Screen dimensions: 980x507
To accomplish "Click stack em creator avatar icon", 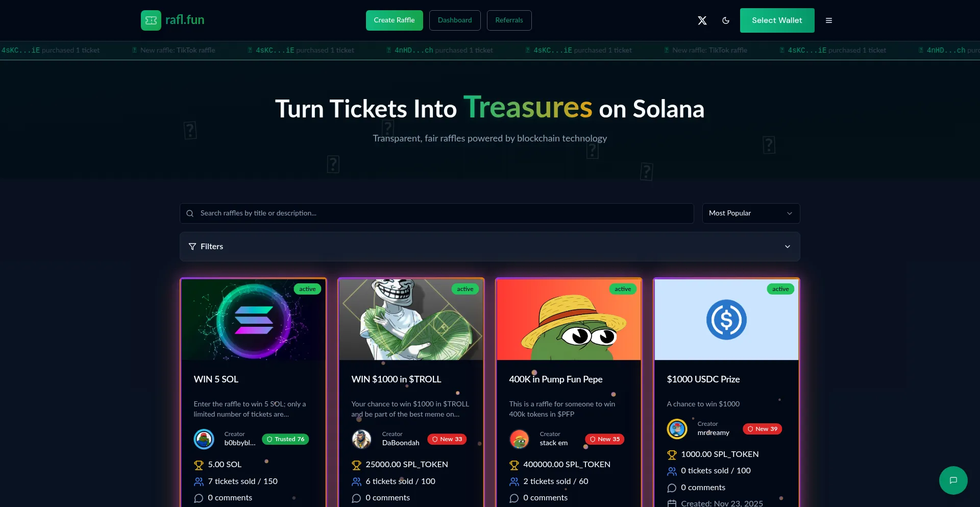I will 519,439.
